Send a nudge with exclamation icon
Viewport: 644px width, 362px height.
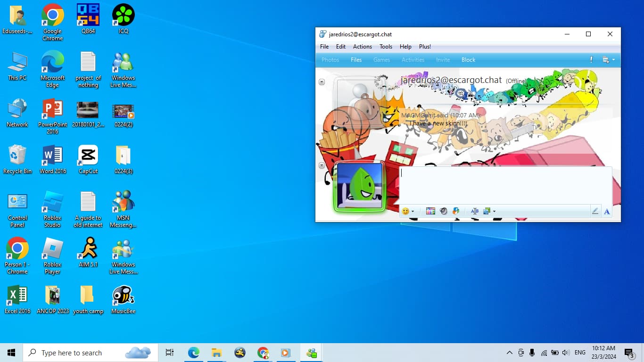(591, 60)
